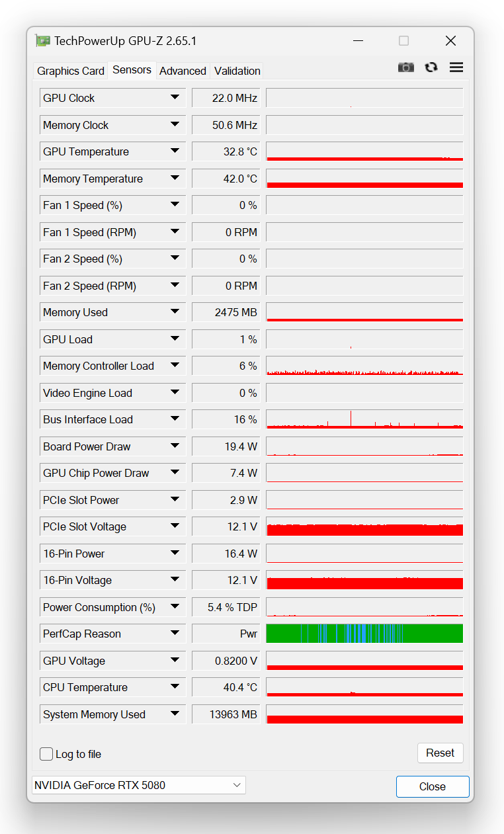This screenshot has height=834, width=504.
Task: Click the Memory Used value field
Action: click(225, 312)
